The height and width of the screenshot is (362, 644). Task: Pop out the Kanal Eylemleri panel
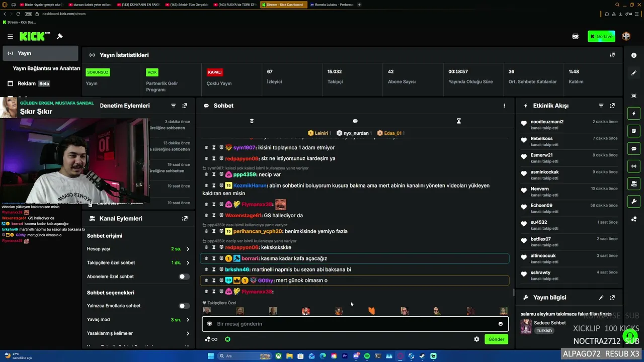pos(185,219)
